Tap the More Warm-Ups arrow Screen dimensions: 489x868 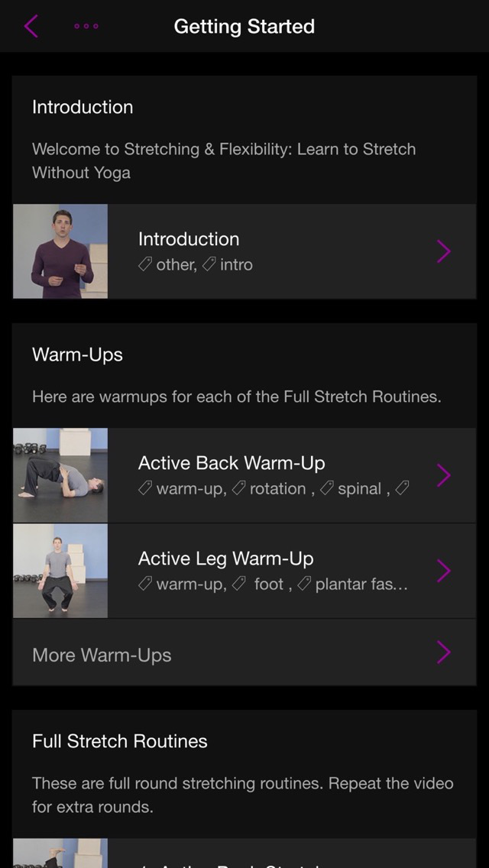click(x=444, y=653)
